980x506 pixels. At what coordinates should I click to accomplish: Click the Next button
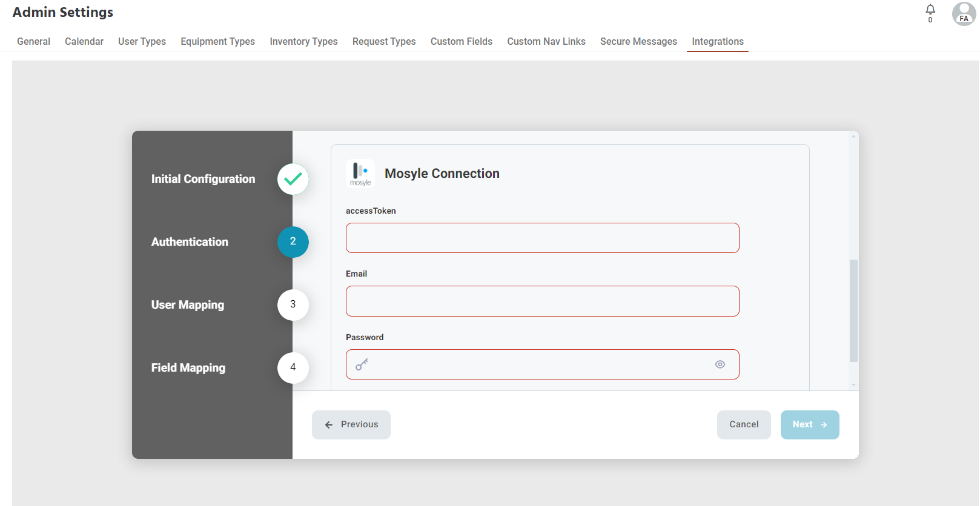coord(810,425)
